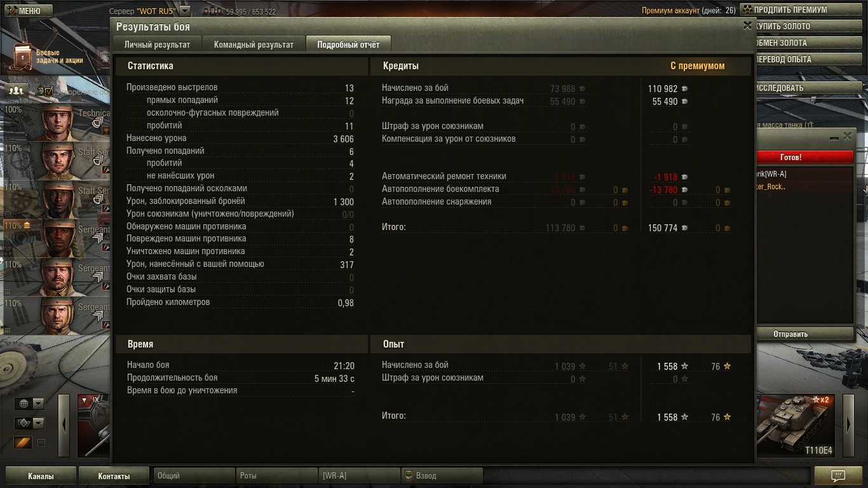
Task: Click the Взвод platoon channel tab
Action: [x=442, y=475]
